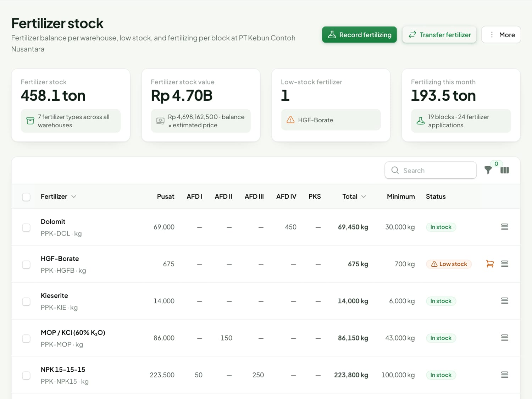Click the AFD III column header
Screen dimensions: 532x399
(x=254, y=196)
